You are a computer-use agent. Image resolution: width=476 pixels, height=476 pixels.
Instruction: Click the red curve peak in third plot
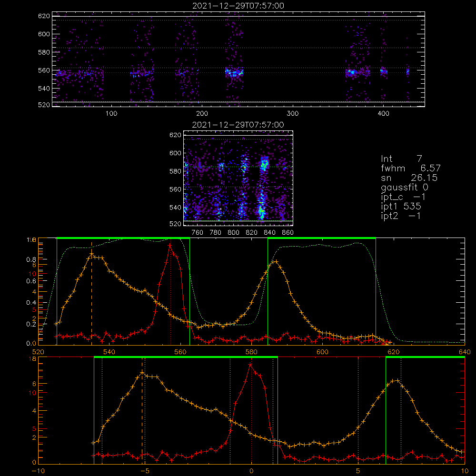click(170, 245)
